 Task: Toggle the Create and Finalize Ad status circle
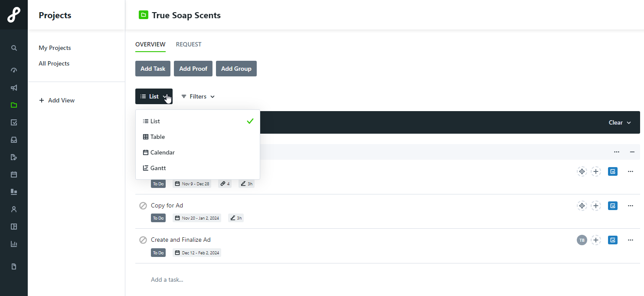[x=143, y=240]
